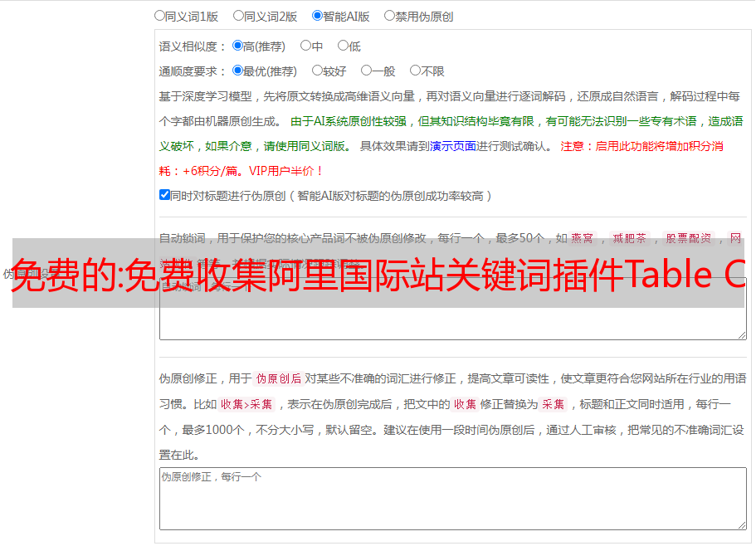
Task: Choose the 智能AI版 radio option
Action: [x=317, y=16]
